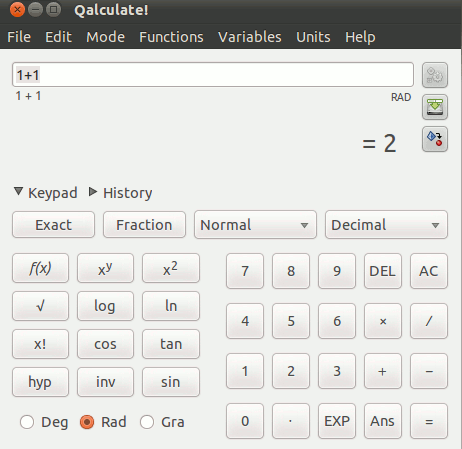This screenshot has width=462, height=449.
Task: Open the Normal display mode dropdown
Action: click(x=255, y=225)
